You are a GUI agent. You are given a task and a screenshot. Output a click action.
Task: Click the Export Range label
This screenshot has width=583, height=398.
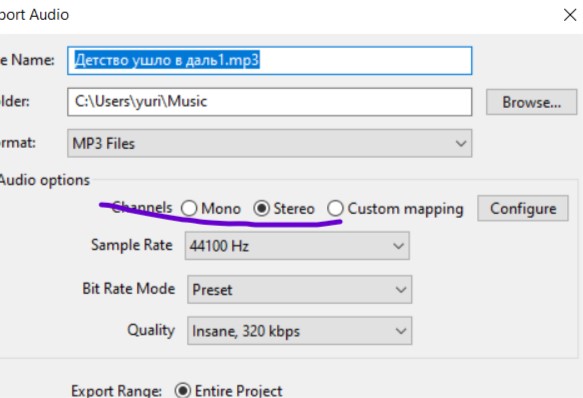tap(116, 391)
